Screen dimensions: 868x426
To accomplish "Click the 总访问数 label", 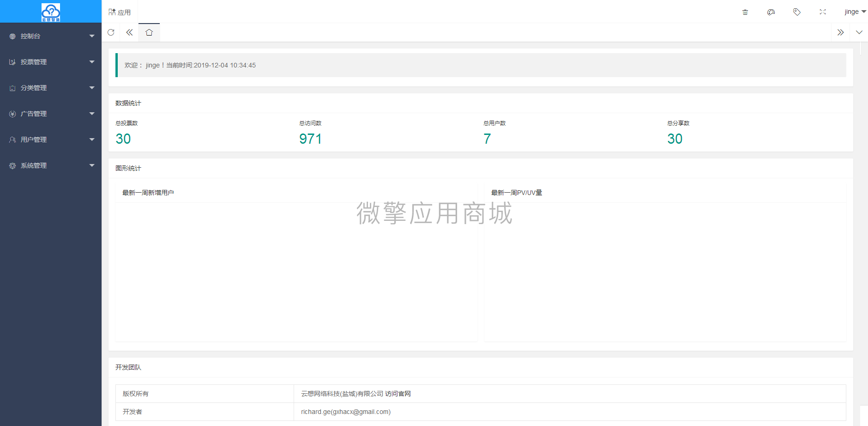I will pos(310,123).
